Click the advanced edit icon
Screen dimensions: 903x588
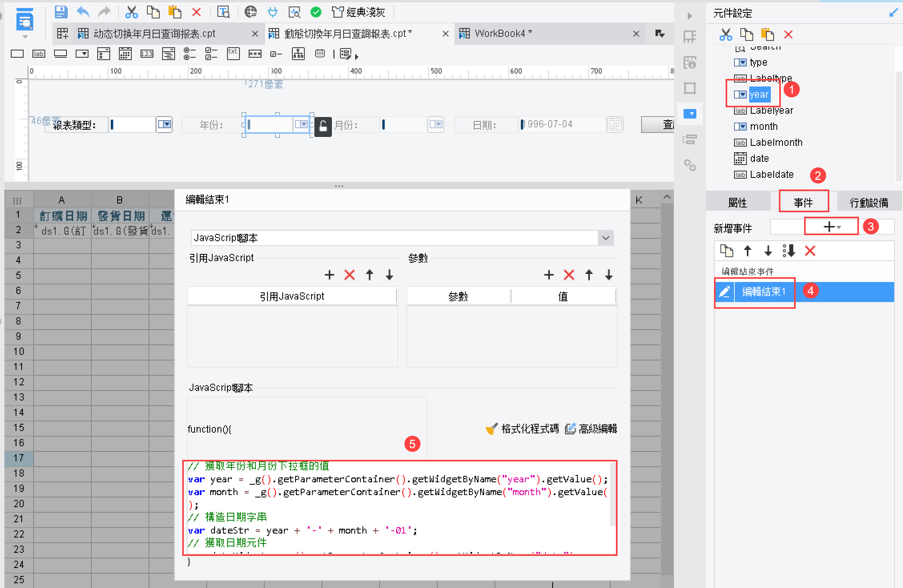(570, 429)
